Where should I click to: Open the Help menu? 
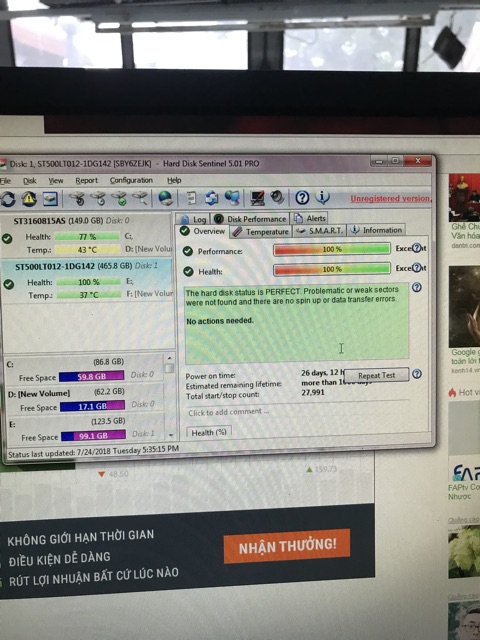point(174,180)
